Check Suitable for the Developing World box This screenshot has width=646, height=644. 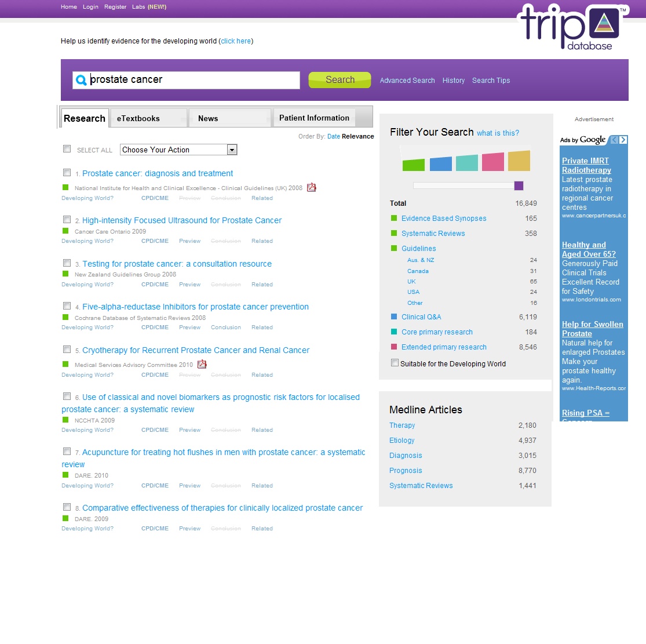395,363
